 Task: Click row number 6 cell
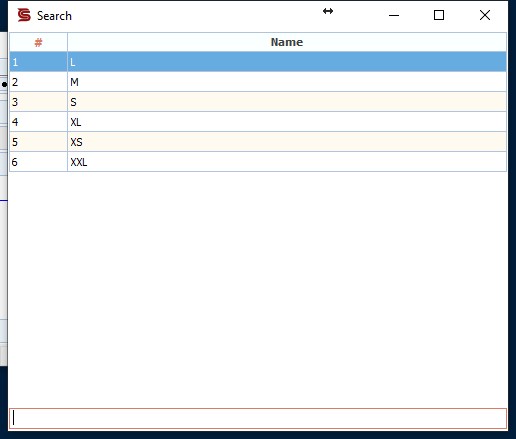coord(38,162)
